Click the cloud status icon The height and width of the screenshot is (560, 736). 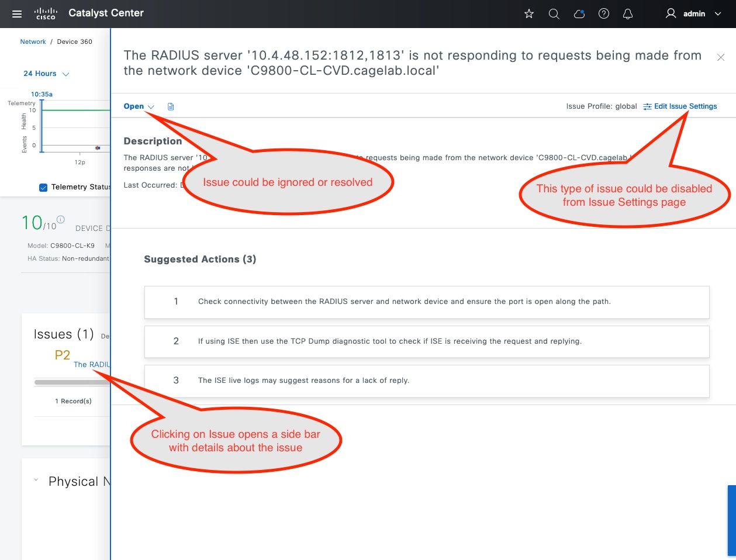tap(579, 13)
